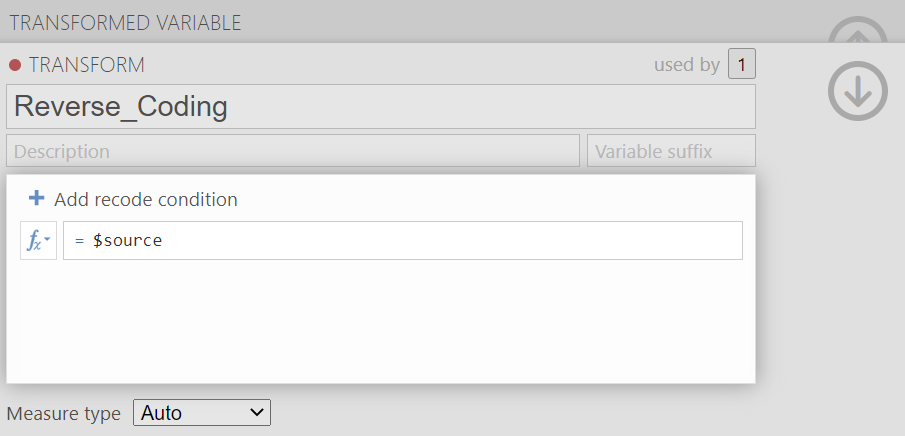Focus the Reverse_Coding name field
Image resolution: width=905 pixels, height=436 pixels.
[x=380, y=107]
